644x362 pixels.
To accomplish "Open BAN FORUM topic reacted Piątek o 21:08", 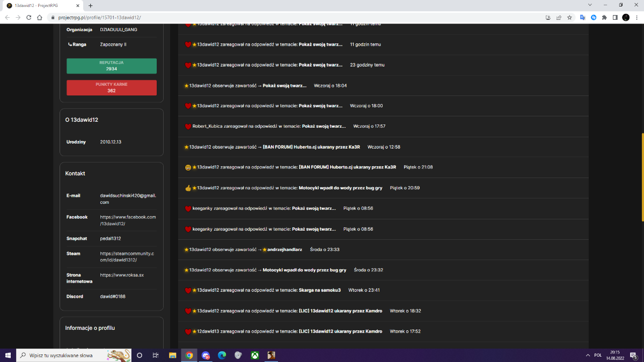I will coord(347,167).
